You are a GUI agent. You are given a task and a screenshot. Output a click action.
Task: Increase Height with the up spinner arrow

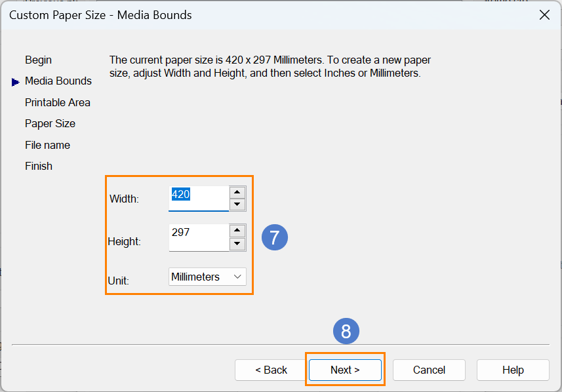click(237, 231)
